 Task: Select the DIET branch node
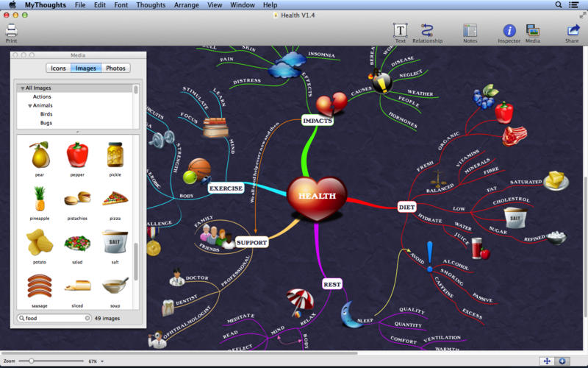click(406, 208)
